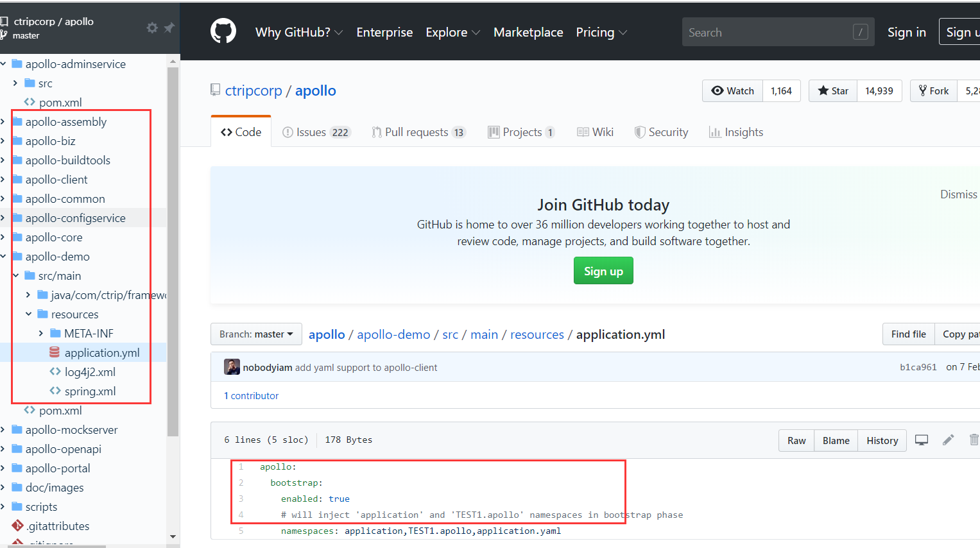Open the Insights tab
This screenshot has height=548, width=980.
click(736, 132)
